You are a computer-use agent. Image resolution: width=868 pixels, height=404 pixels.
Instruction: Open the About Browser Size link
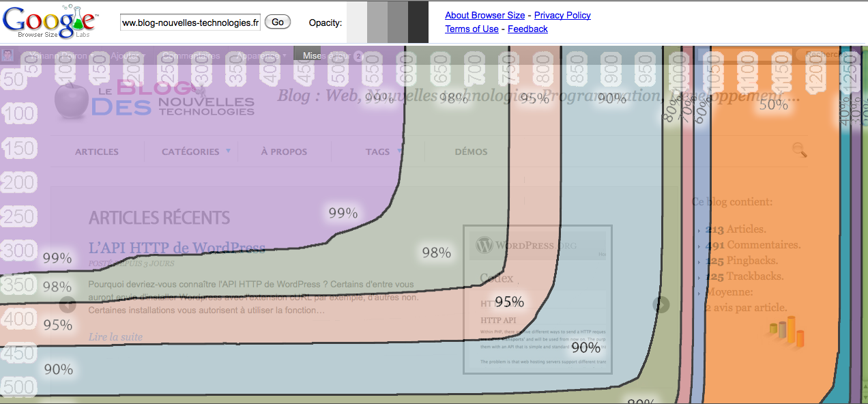(485, 15)
